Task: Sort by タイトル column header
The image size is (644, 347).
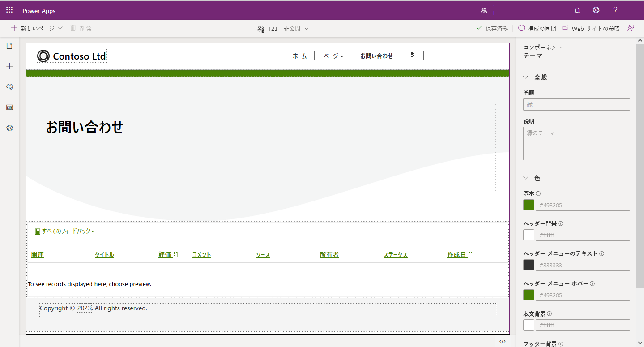Action: pos(104,255)
